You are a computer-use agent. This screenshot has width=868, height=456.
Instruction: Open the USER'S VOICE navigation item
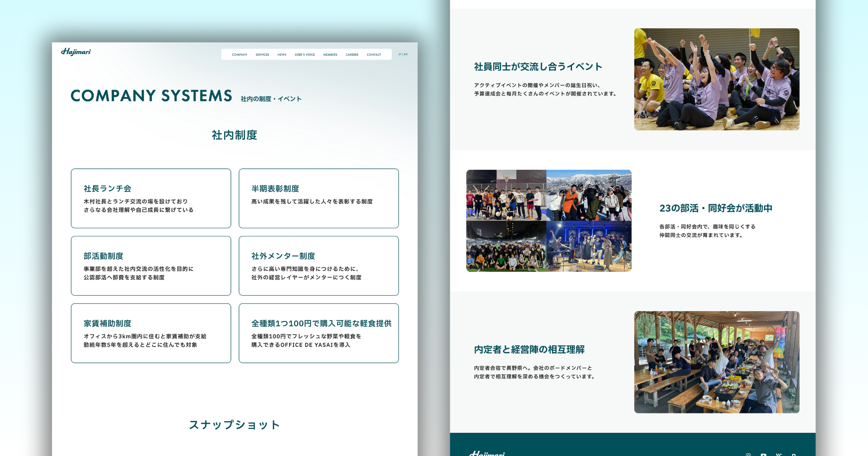click(305, 55)
